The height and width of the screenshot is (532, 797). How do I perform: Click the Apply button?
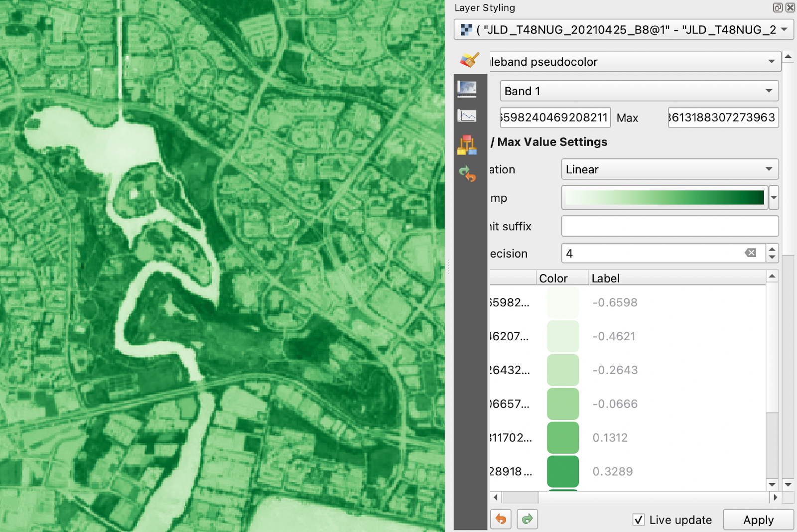[758, 520]
